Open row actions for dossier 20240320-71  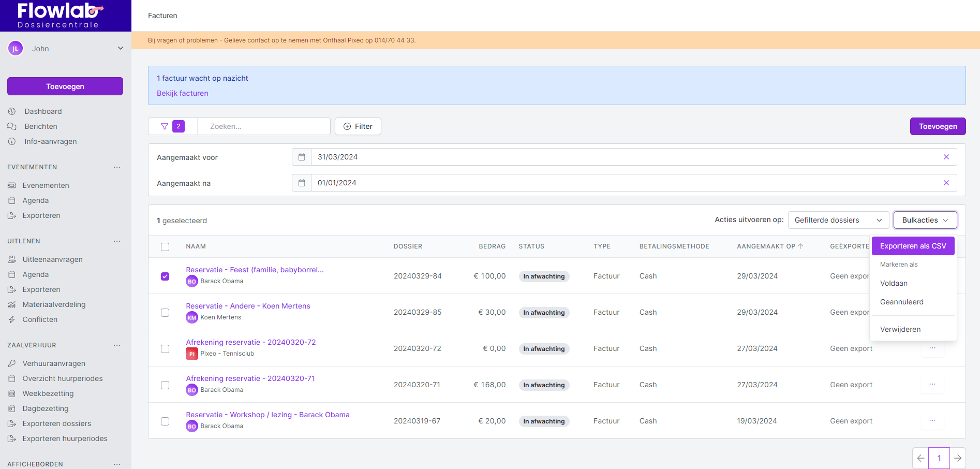932,385
